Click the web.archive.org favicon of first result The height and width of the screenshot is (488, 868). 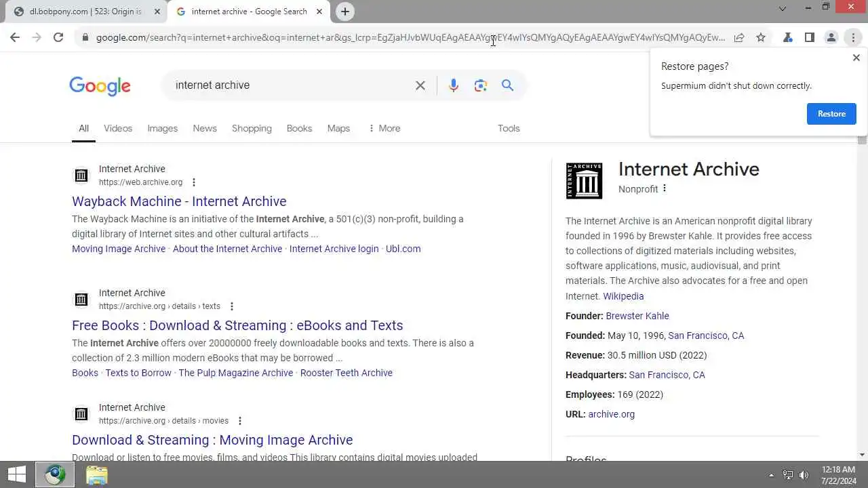pos(81,176)
